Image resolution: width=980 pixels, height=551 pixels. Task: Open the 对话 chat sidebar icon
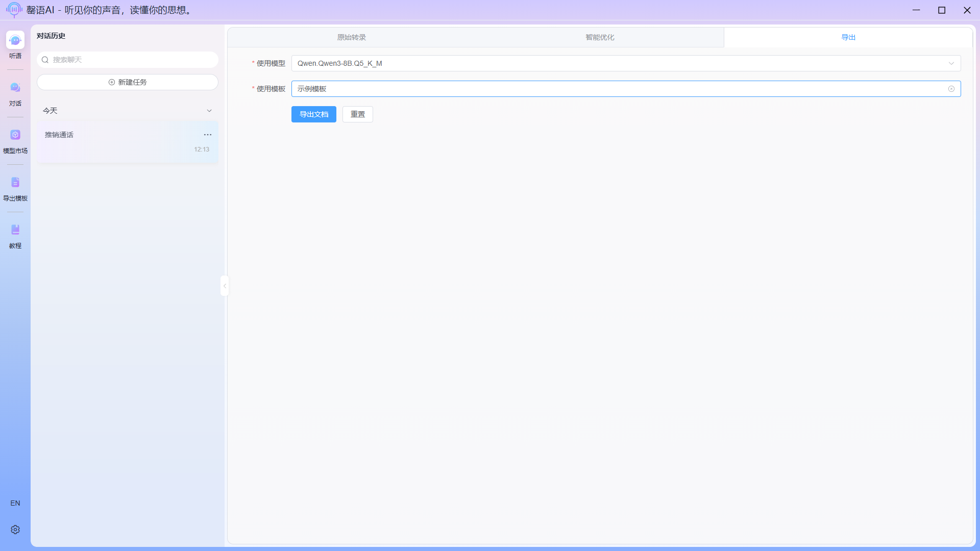[x=15, y=88]
